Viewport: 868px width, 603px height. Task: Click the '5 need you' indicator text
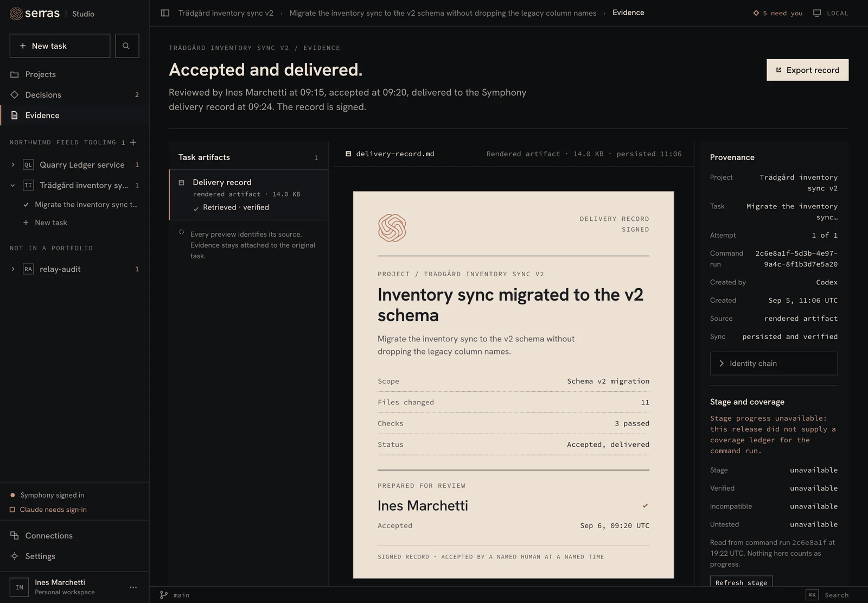782,13
